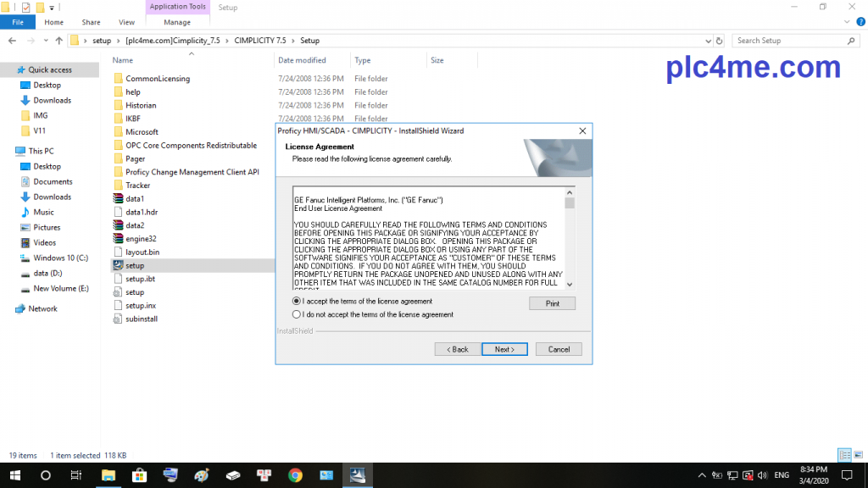Viewport: 868px width, 488px height.
Task: Select 'I do not accept the terms' option
Action: coord(297,314)
